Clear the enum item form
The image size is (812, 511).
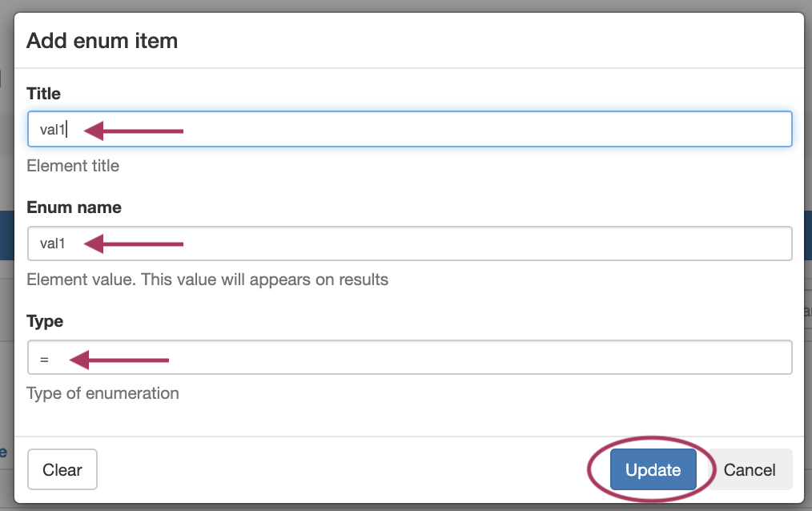click(62, 470)
